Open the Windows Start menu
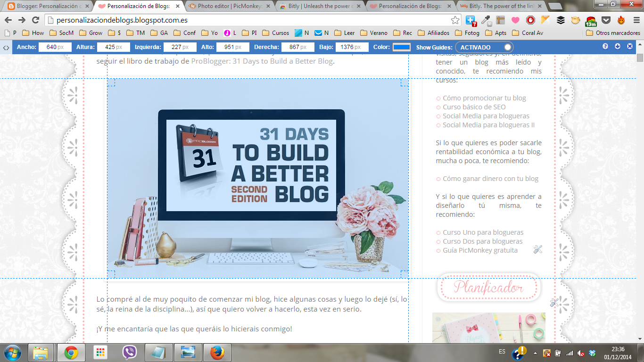Screen dimensions: 644x362 pyautogui.click(x=12, y=352)
